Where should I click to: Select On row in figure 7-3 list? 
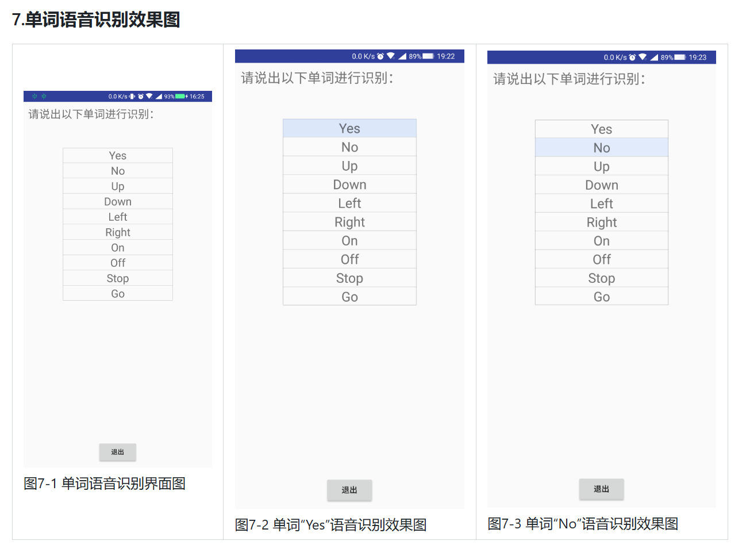tap(602, 241)
